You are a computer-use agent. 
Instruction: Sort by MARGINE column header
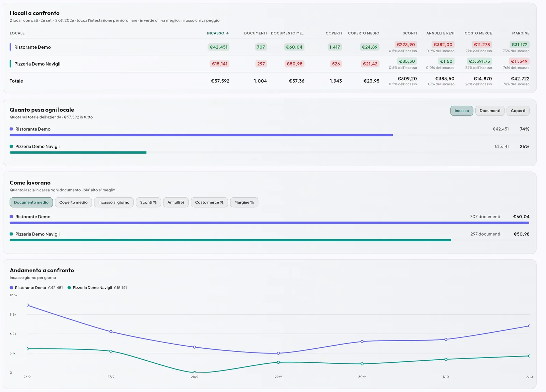521,33
